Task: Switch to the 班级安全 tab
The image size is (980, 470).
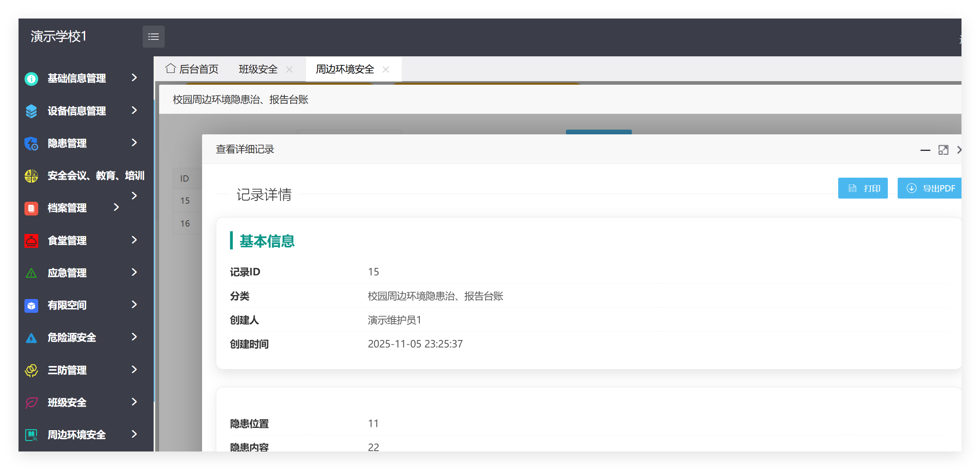Action: tap(258, 69)
